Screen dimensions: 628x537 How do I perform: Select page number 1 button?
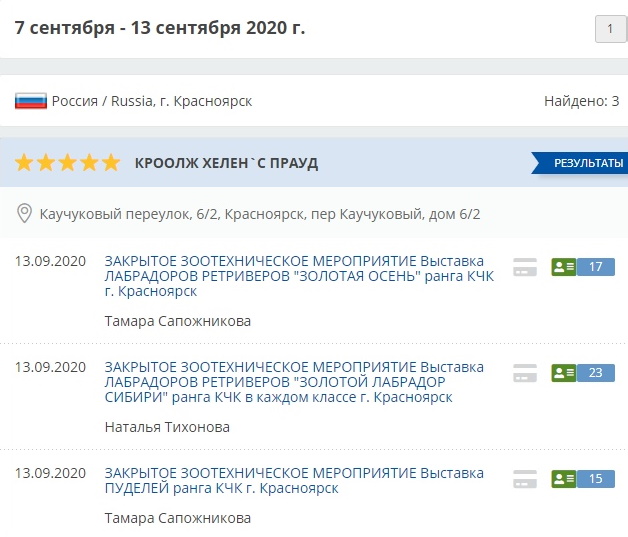pos(609,29)
